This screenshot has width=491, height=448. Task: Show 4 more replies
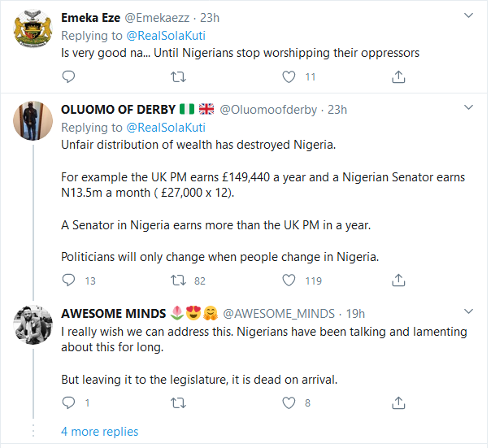click(99, 432)
